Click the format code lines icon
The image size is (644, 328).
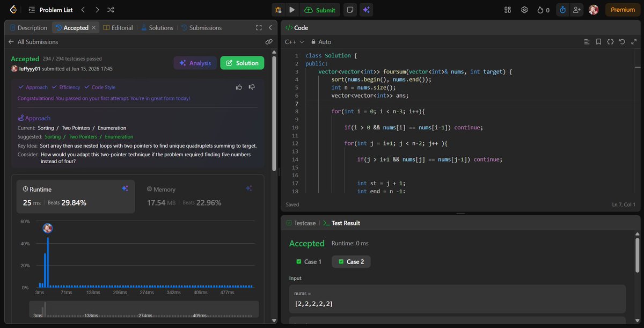(587, 42)
